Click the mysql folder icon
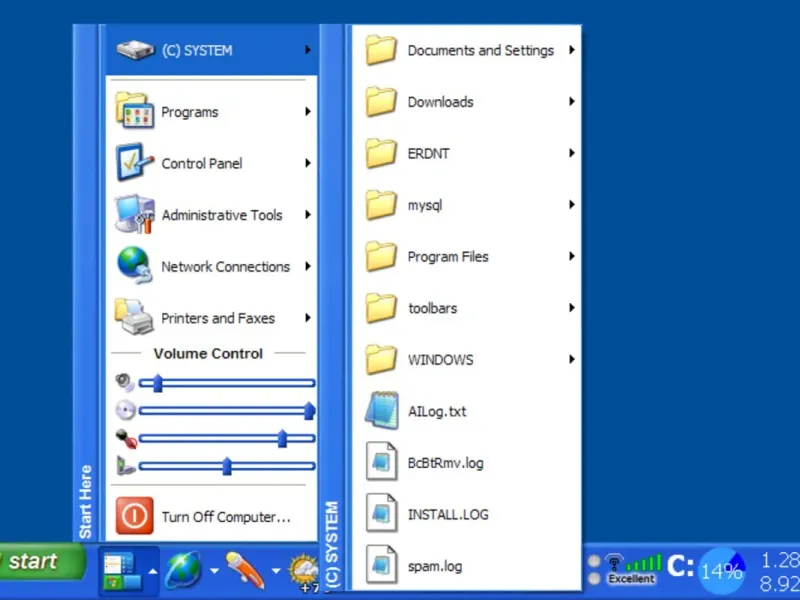The width and height of the screenshot is (800, 600). point(382,205)
